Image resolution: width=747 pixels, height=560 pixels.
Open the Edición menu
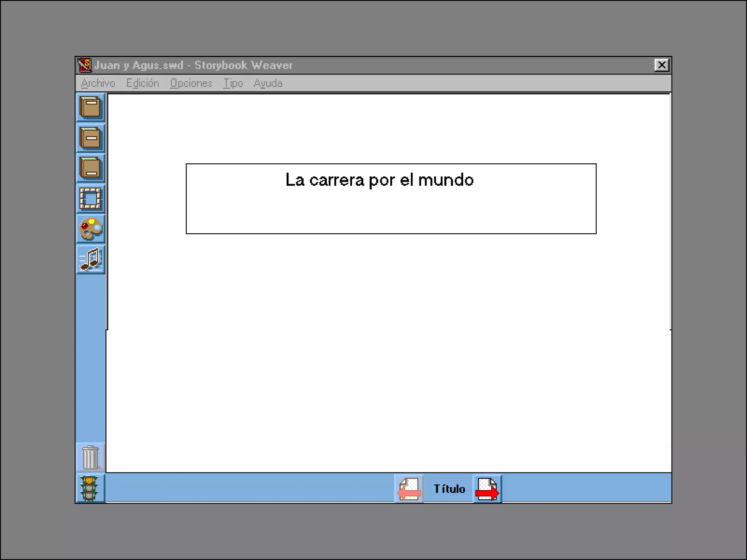click(x=143, y=83)
